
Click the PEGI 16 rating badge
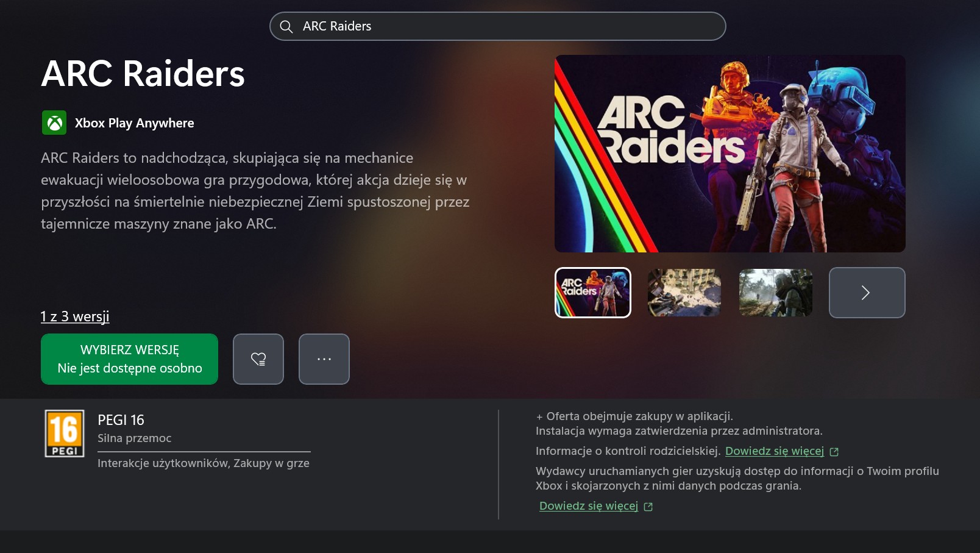coord(65,433)
